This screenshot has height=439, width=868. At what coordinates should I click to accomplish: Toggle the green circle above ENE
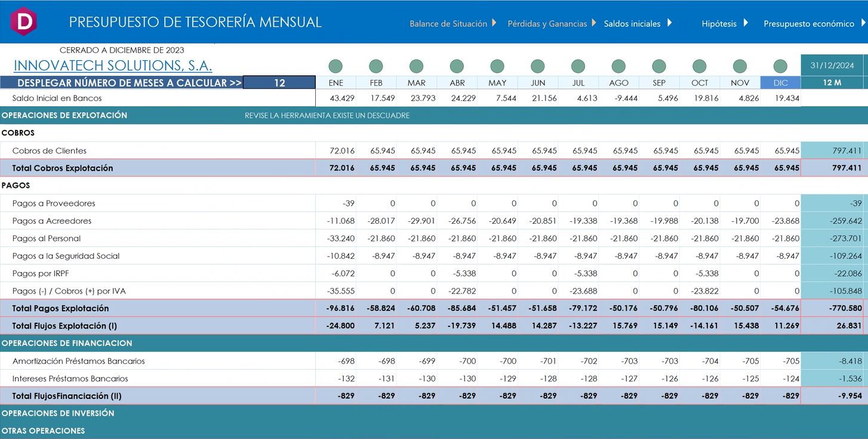click(x=335, y=66)
